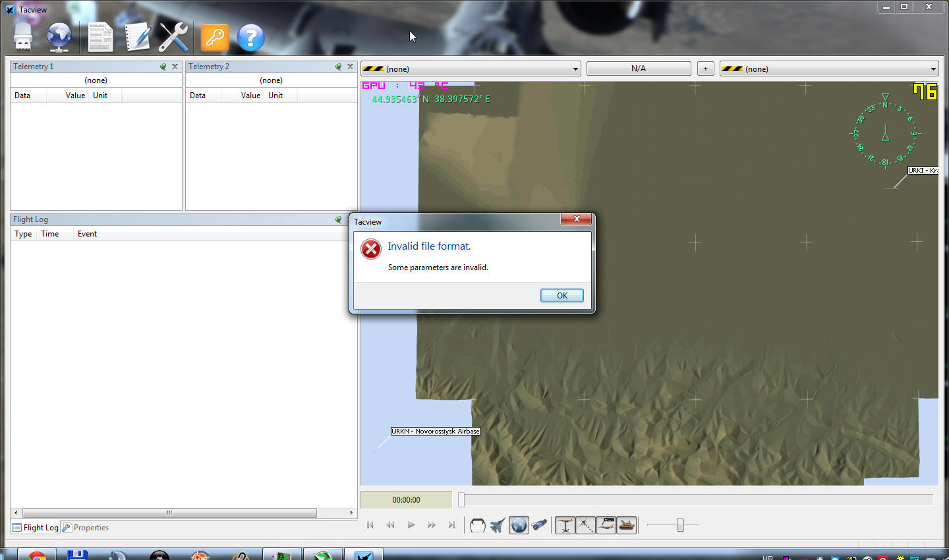Pin the Telemetry 1 panel

[163, 67]
